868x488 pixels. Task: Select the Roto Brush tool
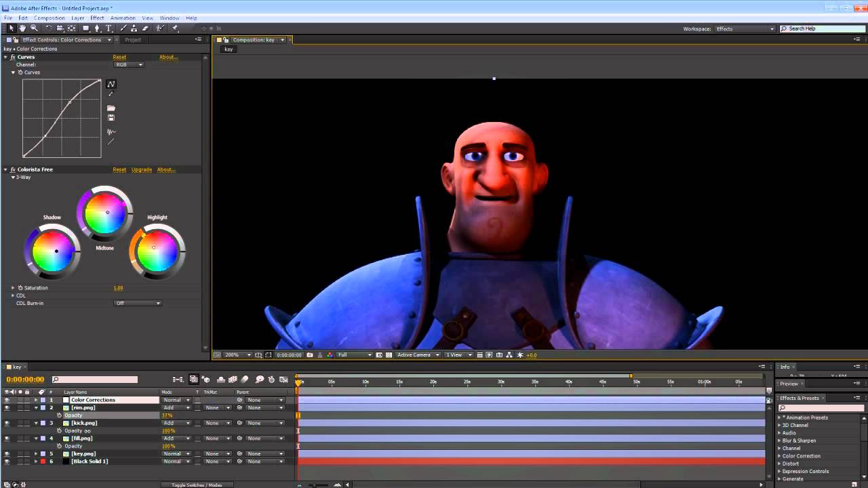pyautogui.click(x=160, y=28)
